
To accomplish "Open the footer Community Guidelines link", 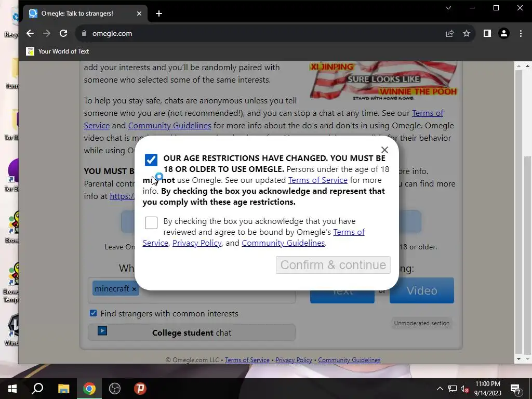I will (349, 360).
